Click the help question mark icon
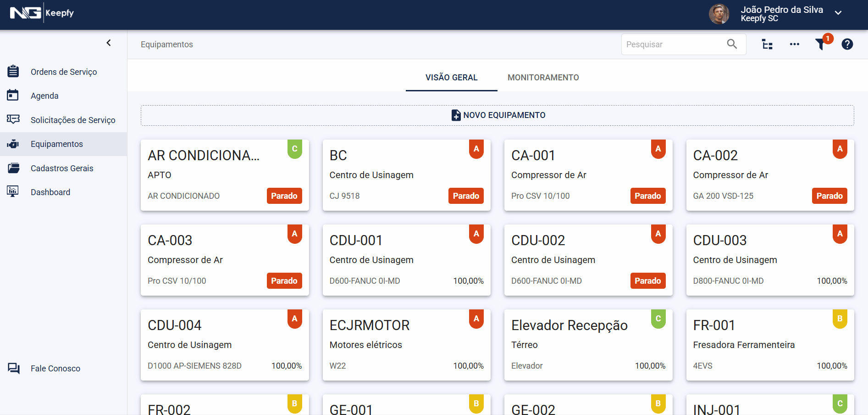 pos(847,44)
